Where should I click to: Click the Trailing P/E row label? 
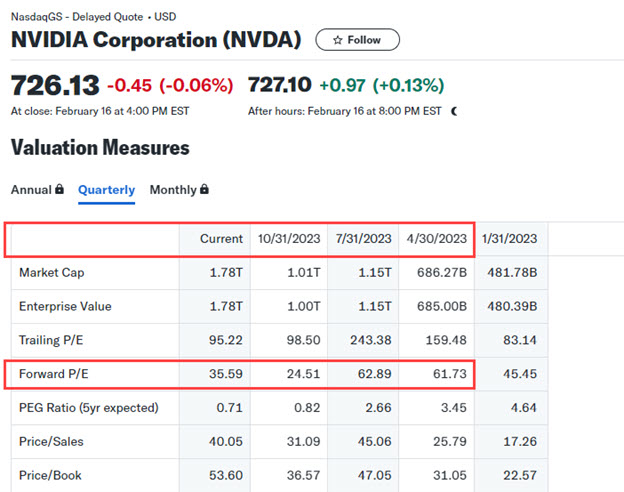(51, 340)
